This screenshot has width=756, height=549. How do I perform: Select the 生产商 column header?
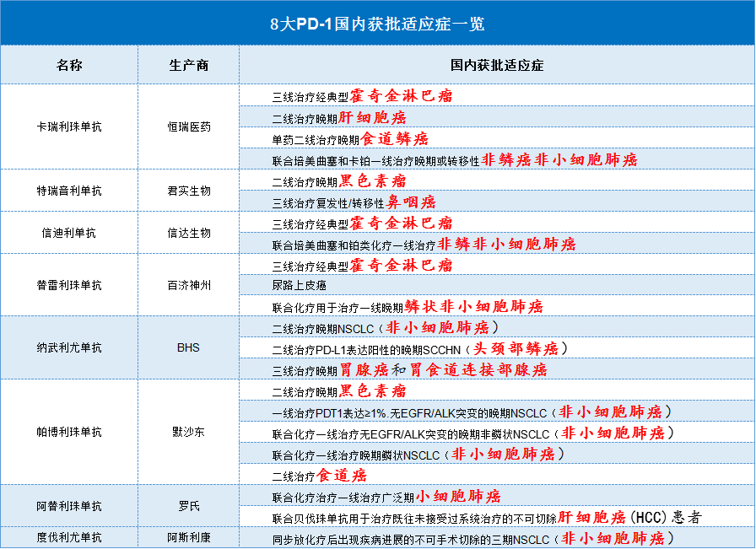click(188, 65)
